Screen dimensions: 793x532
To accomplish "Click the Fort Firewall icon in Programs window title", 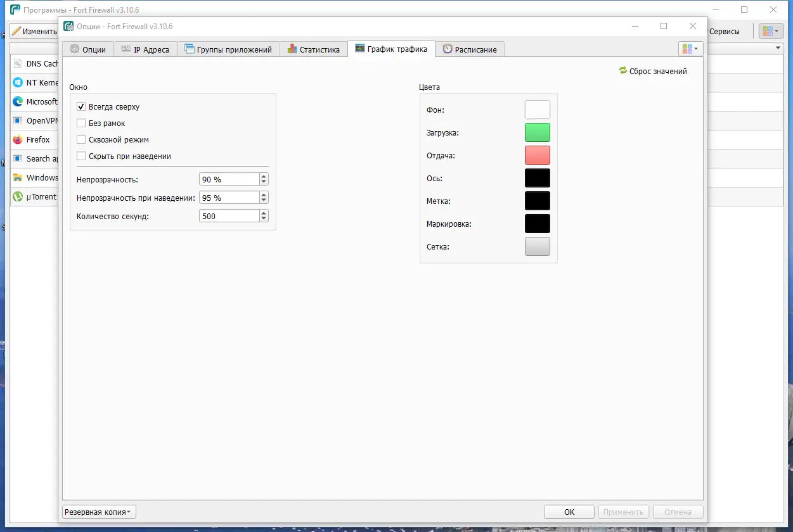I will (x=15, y=9).
